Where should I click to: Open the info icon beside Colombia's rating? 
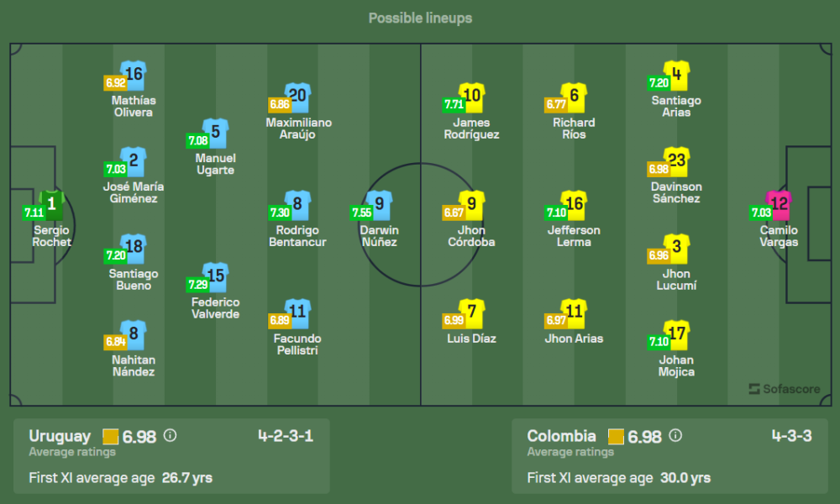point(675,436)
